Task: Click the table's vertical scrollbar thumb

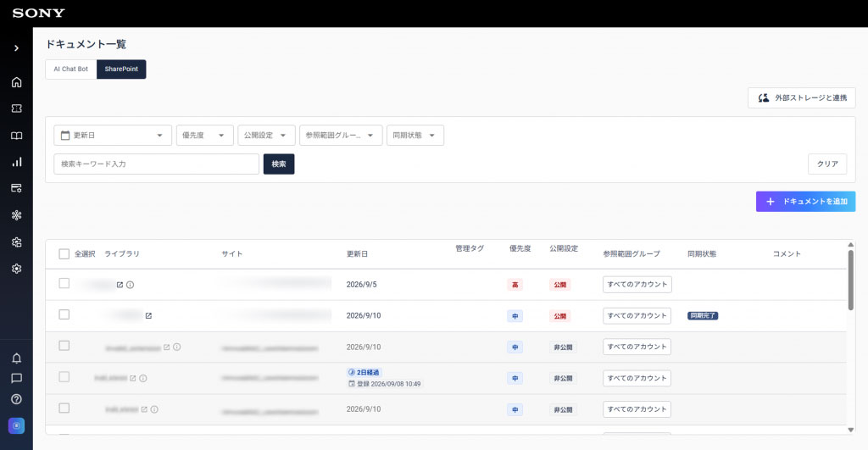Action: [x=851, y=280]
